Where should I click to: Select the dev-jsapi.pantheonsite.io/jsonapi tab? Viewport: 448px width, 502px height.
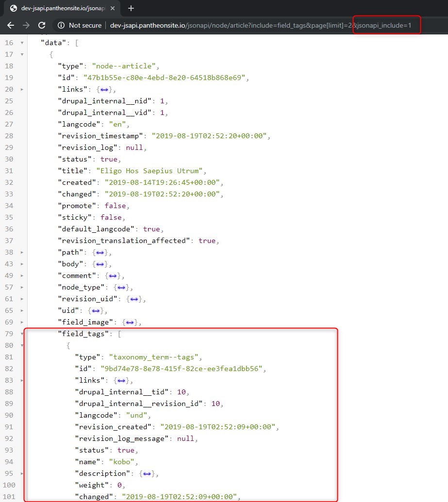click(x=63, y=8)
